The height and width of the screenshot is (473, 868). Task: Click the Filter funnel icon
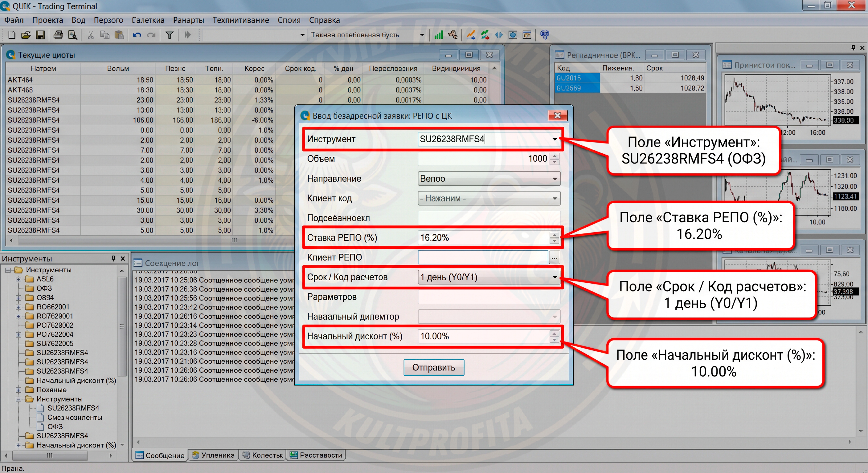pyautogui.click(x=170, y=35)
